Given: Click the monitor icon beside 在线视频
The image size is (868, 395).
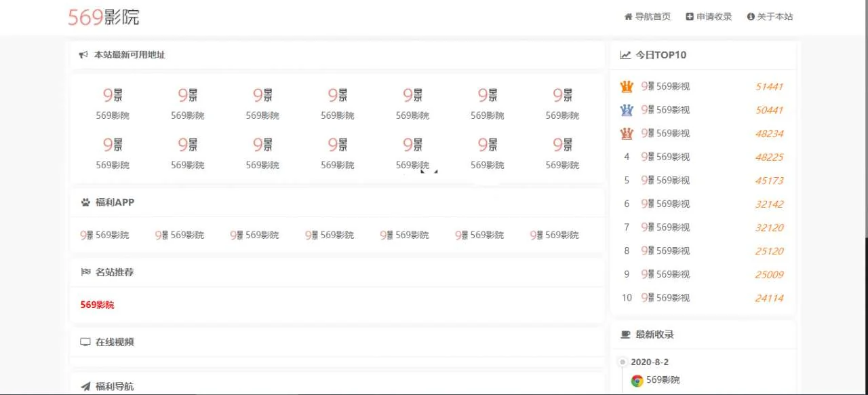Looking at the screenshot, I should click(x=85, y=342).
